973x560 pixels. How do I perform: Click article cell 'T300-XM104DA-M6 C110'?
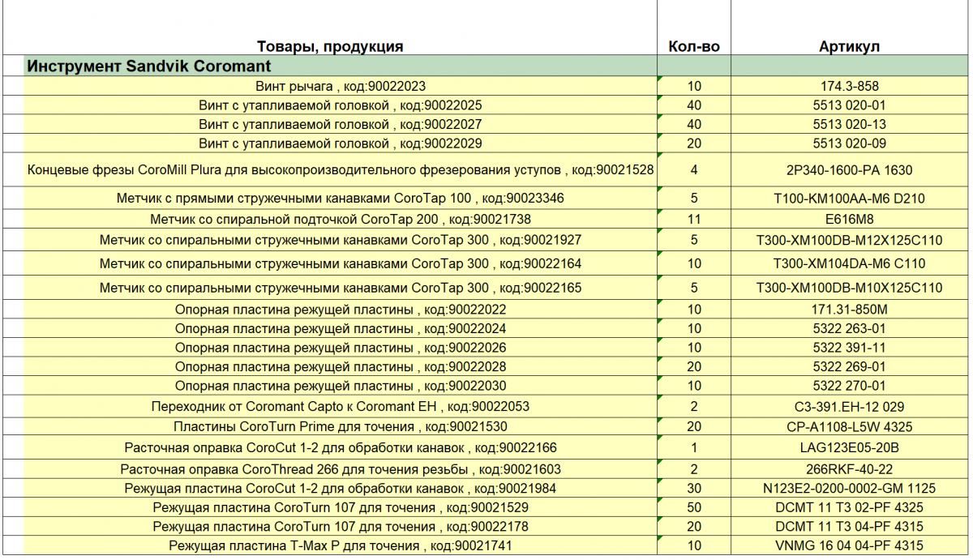(850, 264)
